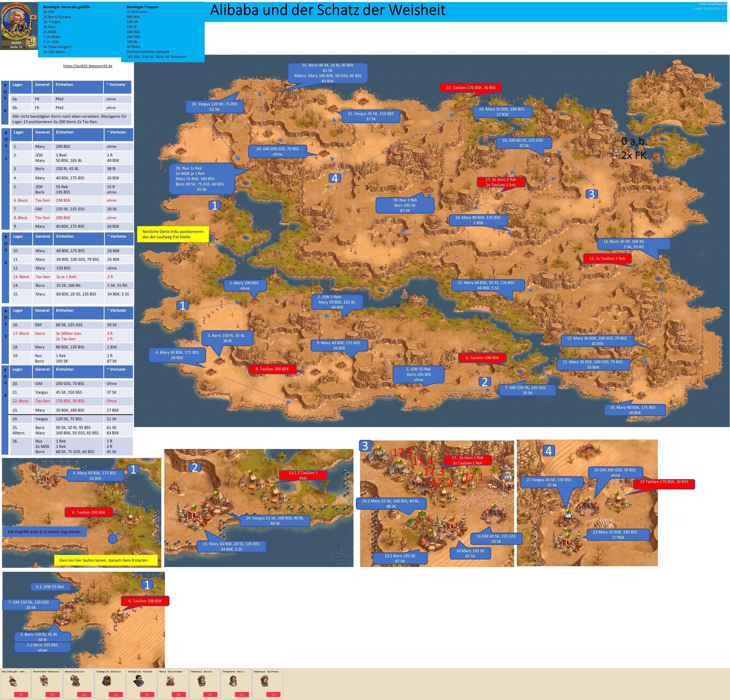Viewport: 730px width, 700px height.
Task: Click the Mary Christmas general icon
Action: pyautogui.click(x=171, y=681)
